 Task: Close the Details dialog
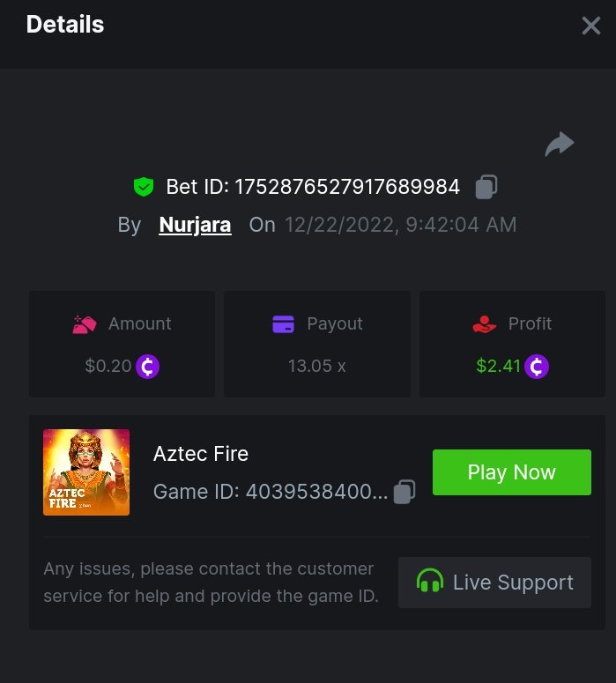(591, 26)
